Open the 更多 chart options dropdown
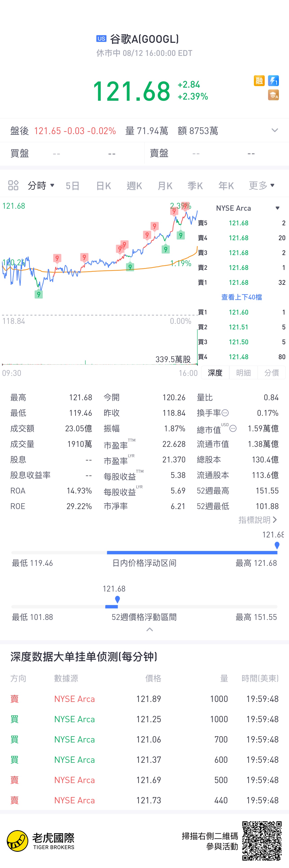Viewport: 289px width, 868px height. pyautogui.click(x=262, y=185)
